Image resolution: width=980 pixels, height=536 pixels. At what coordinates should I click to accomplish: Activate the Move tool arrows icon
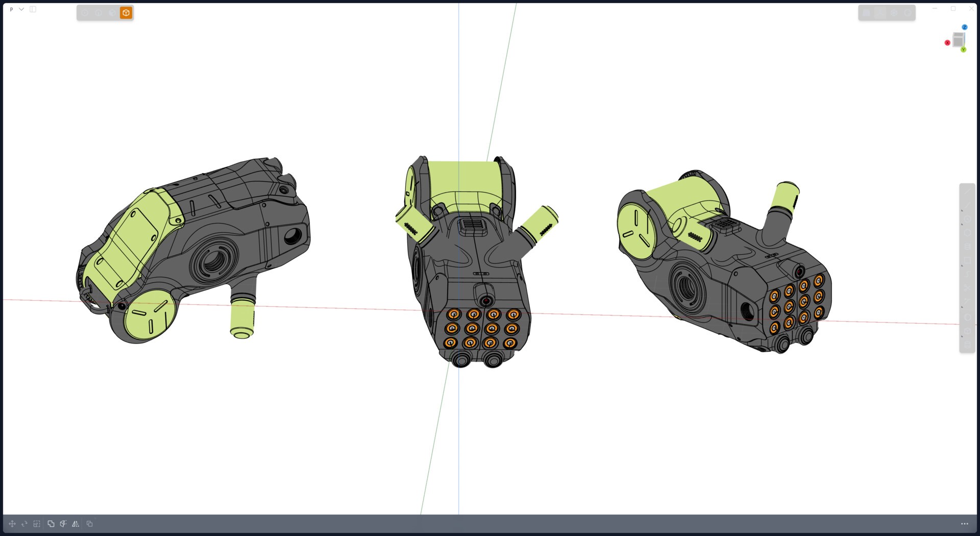point(12,524)
